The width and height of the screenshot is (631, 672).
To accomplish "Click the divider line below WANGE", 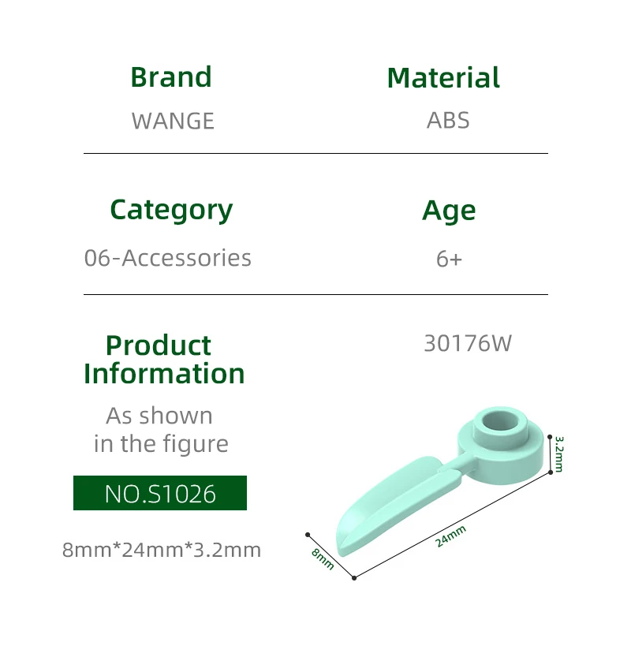I will tap(315, 153).
